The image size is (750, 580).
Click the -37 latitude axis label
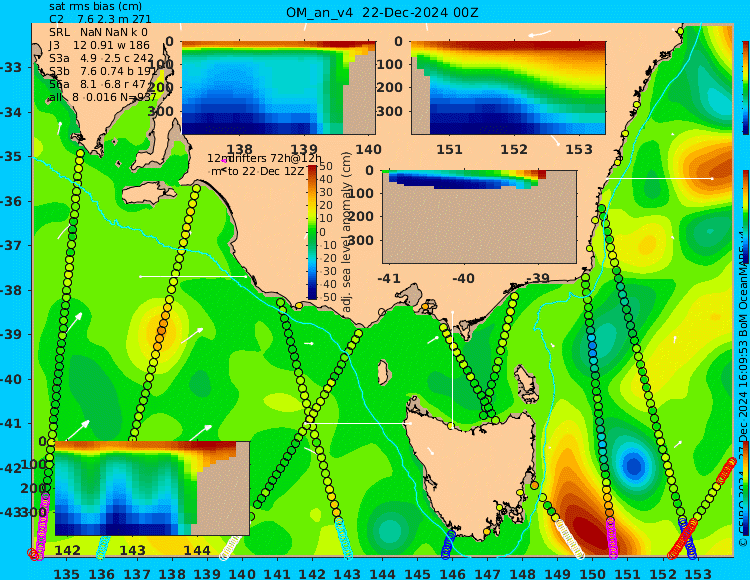(11, 245)
